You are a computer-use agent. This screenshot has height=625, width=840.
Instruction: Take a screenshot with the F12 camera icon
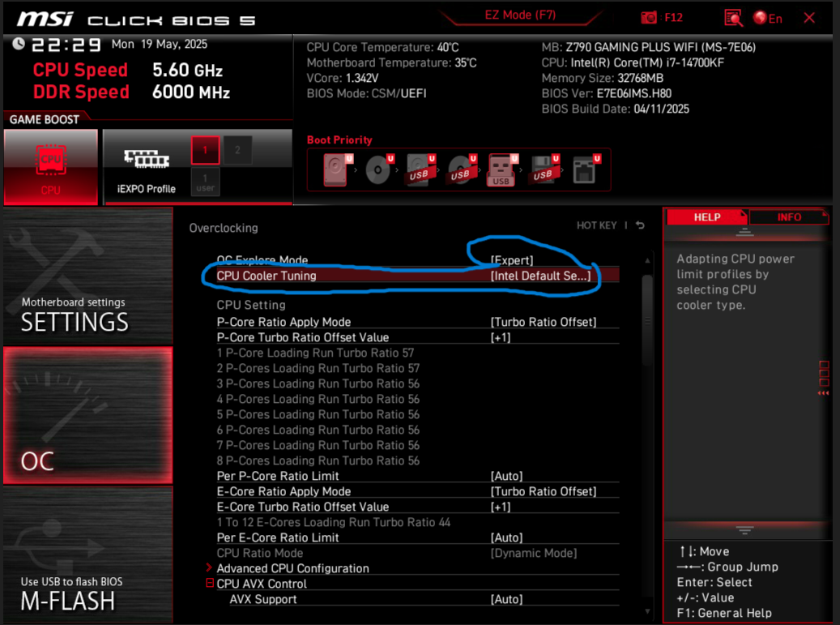649,18
